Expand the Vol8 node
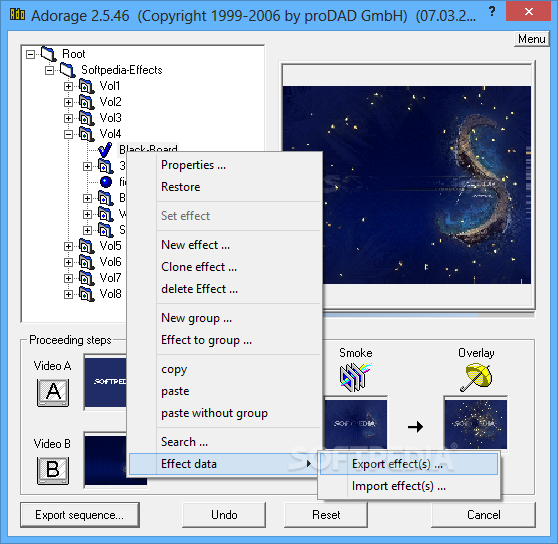The height and width of the screenshot is (544, 558). [x=68, y=294]
